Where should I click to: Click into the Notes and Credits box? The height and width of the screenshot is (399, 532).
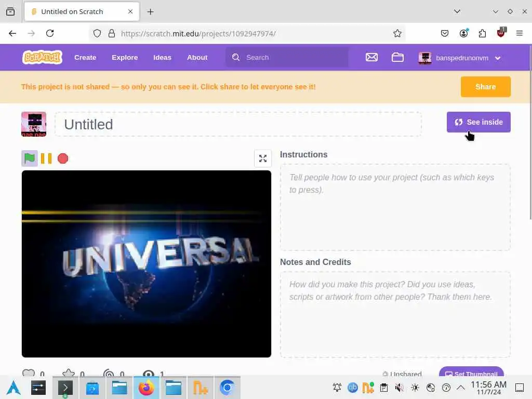tap(395, 314)
